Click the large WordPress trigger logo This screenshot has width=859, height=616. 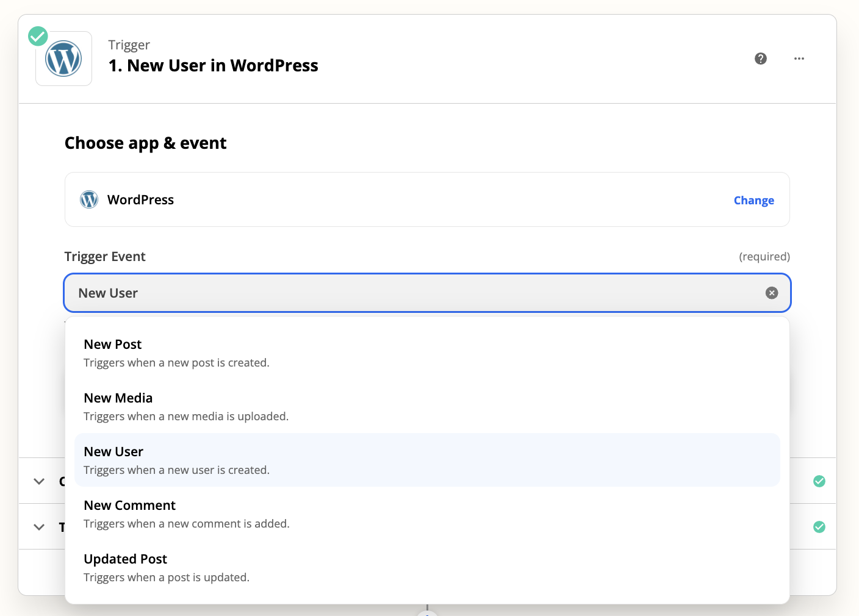click(63, 59)
